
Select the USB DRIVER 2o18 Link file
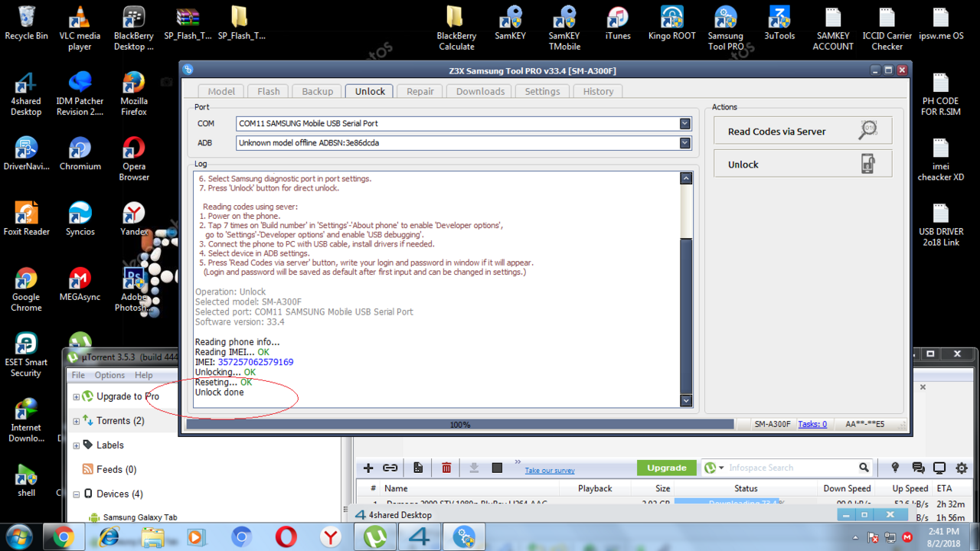[x=941, y=224]
